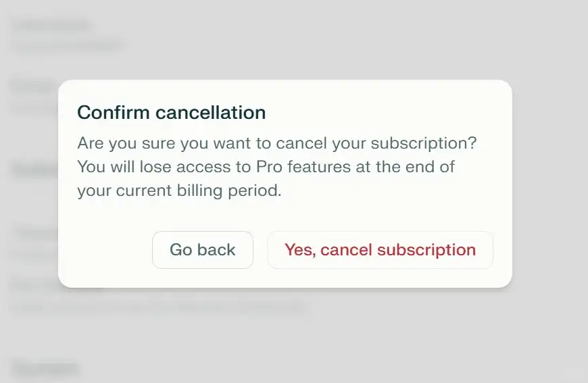
Task: Click the Confirm cancellation dialog heading
Action: (x=171, y=112)
